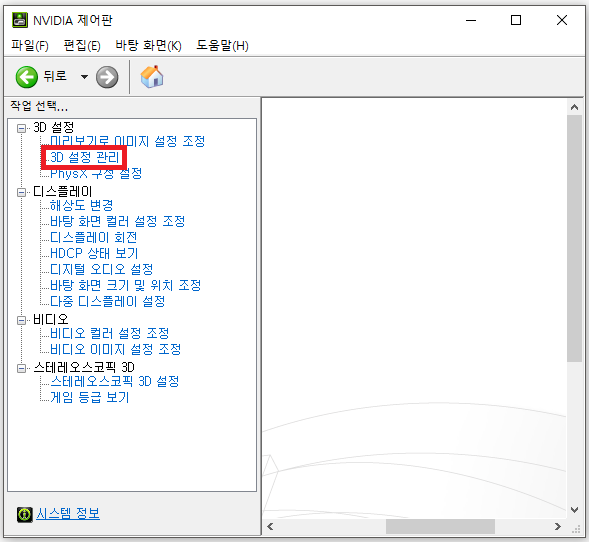Viewport: 589px width, 542px height.
Task: Click the 시스템 정보 info icon
Action: [25, 514]
